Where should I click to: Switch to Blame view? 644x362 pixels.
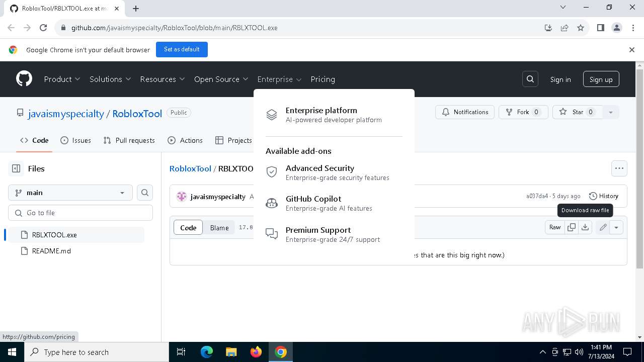(x=219, y=228)
